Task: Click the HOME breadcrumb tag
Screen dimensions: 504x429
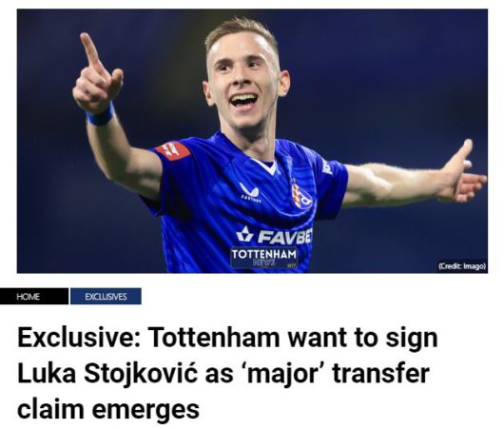Action: point(34,296)
